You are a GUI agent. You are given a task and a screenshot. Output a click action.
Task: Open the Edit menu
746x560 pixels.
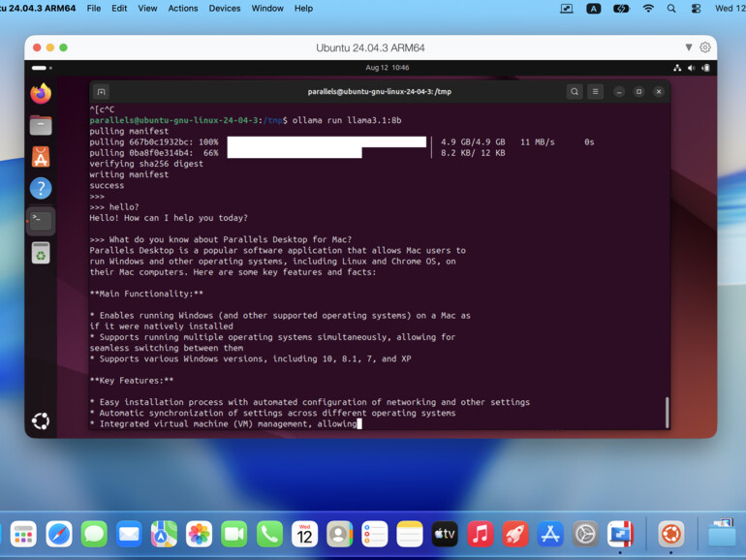tap(119, 9)
